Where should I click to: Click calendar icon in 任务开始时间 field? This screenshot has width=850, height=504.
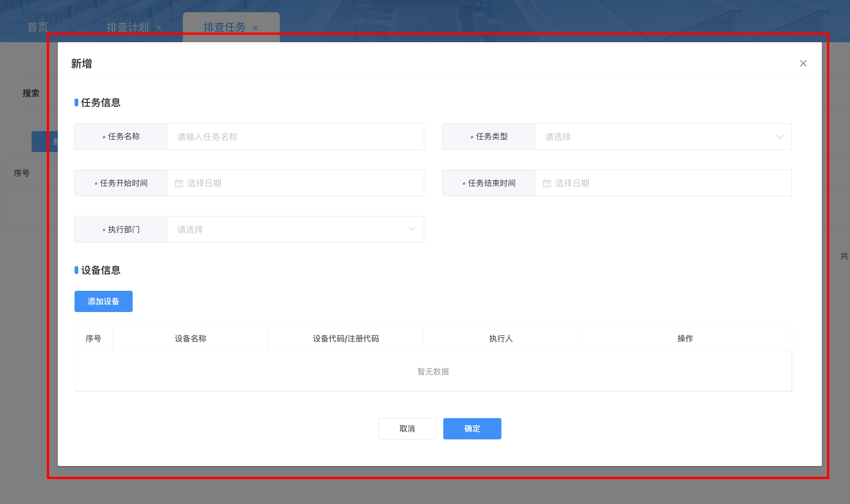(x=179, y=184)
